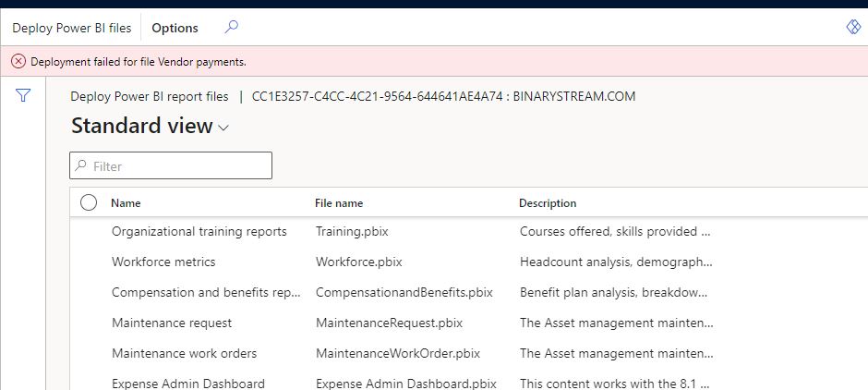The image size is (868, 390).
Task: Toggle the select-all rows circle in header
Action: point(89,202)
